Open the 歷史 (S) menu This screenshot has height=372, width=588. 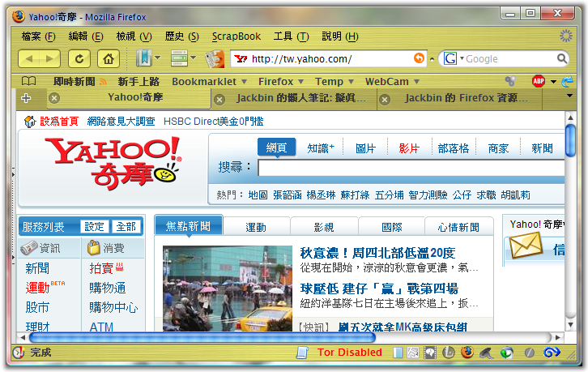(181, 36)
